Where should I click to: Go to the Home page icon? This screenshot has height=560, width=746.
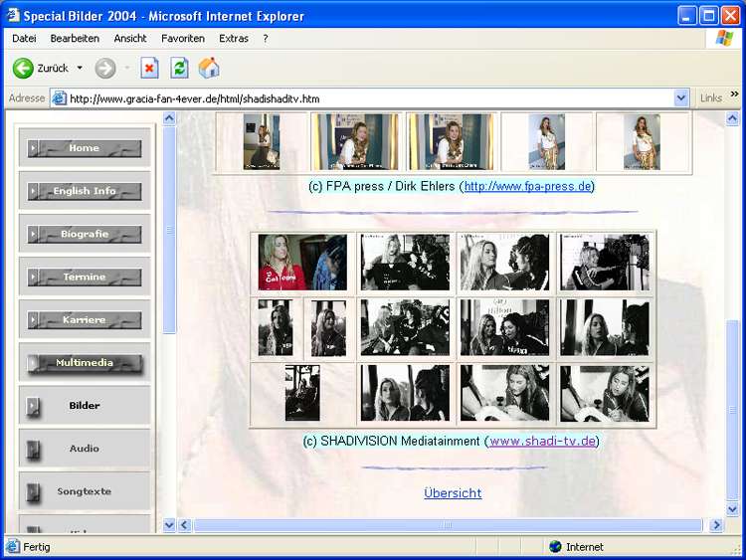[x=209, y=68]
